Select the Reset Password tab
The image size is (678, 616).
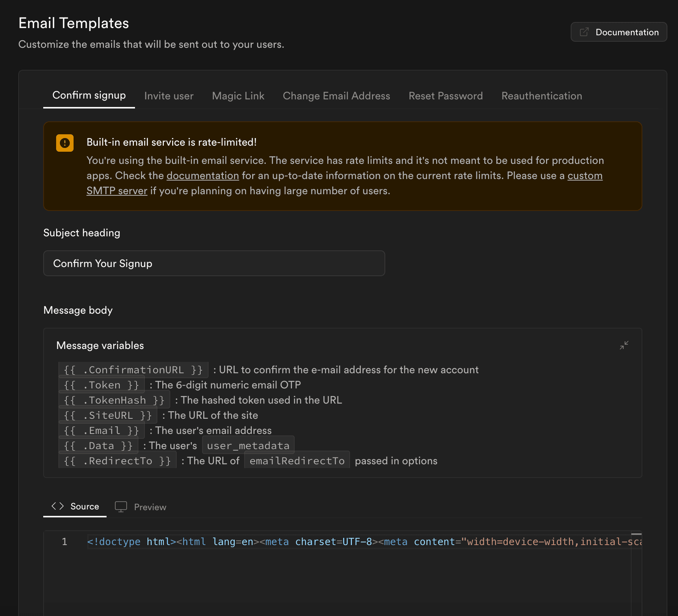coord(446,96)
